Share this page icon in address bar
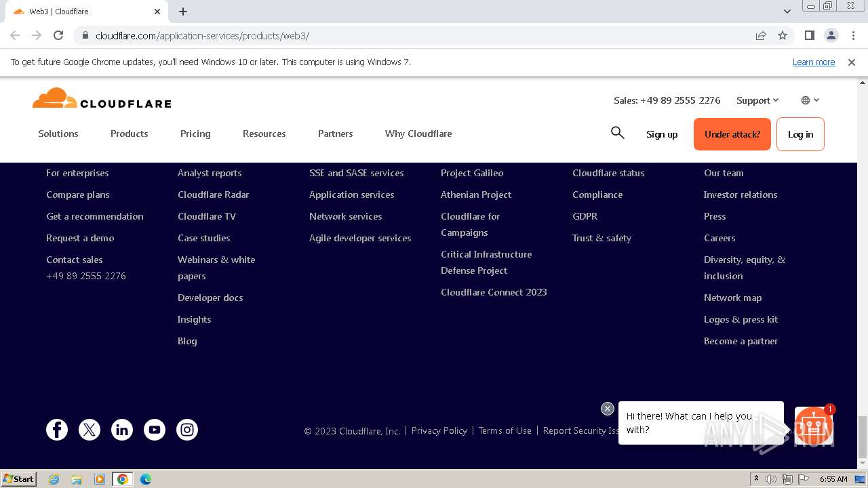868x488 pixels. 761,35
